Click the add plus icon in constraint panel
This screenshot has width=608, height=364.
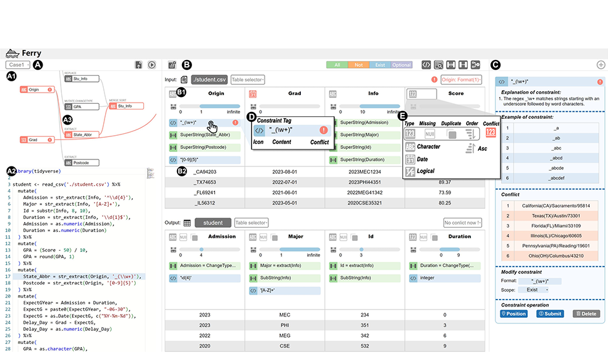point(600,64)
